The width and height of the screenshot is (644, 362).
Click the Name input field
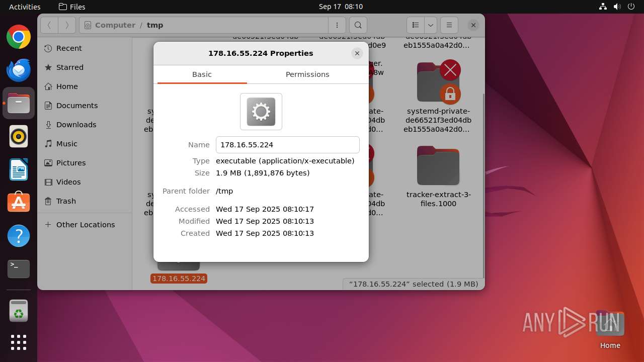(x=288, y=145)
